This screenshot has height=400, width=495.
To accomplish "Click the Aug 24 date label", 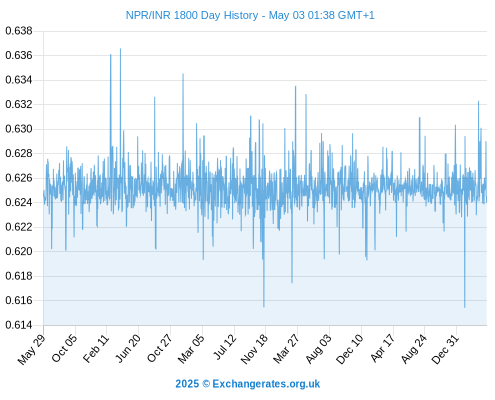I will pos(414,348).
